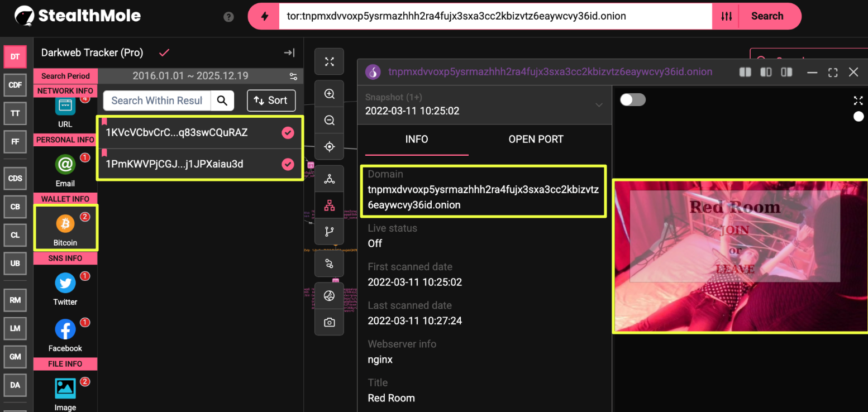Click the fit-to-screen expand icon
868x412 pixels.
[x=330, y=61]
